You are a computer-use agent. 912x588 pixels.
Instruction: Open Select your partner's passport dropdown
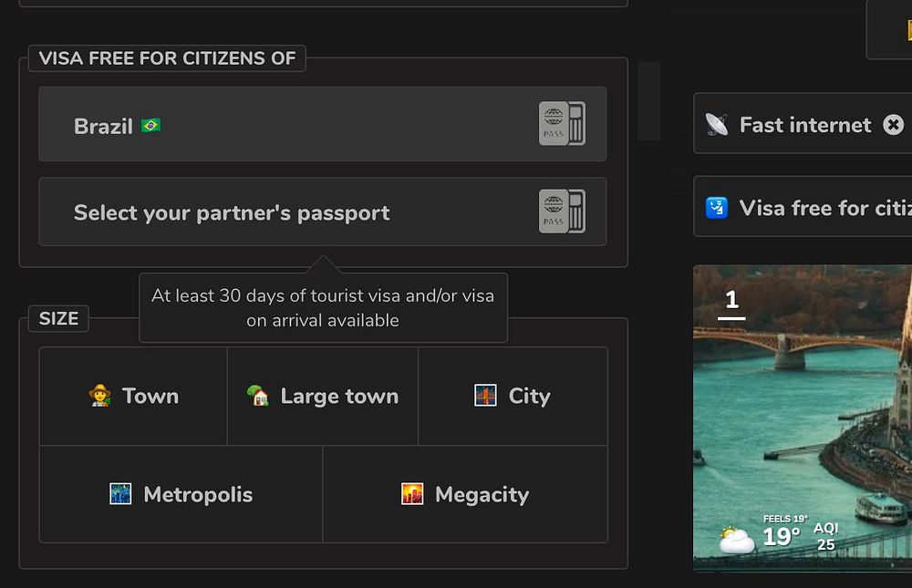(x=323, y=211)
